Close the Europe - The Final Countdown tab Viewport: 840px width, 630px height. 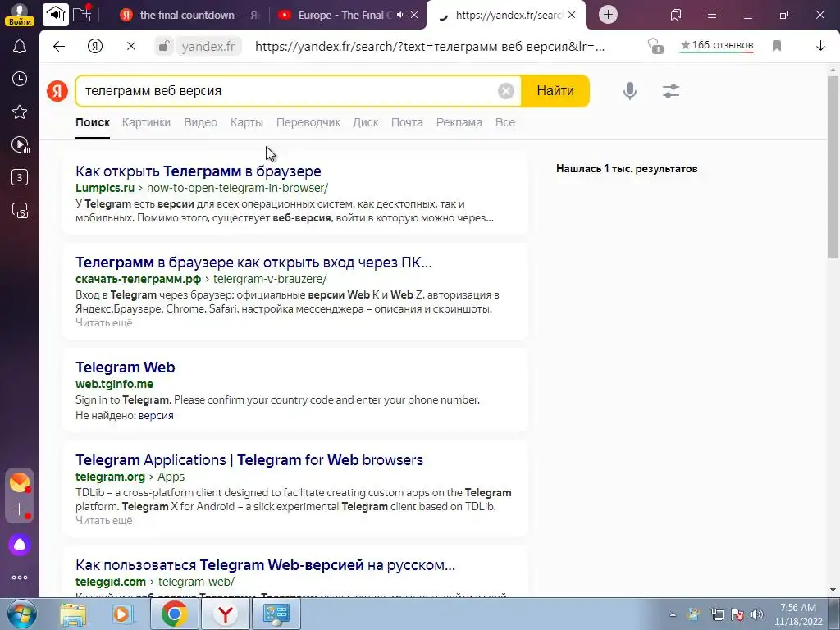(x=414, y=15)
